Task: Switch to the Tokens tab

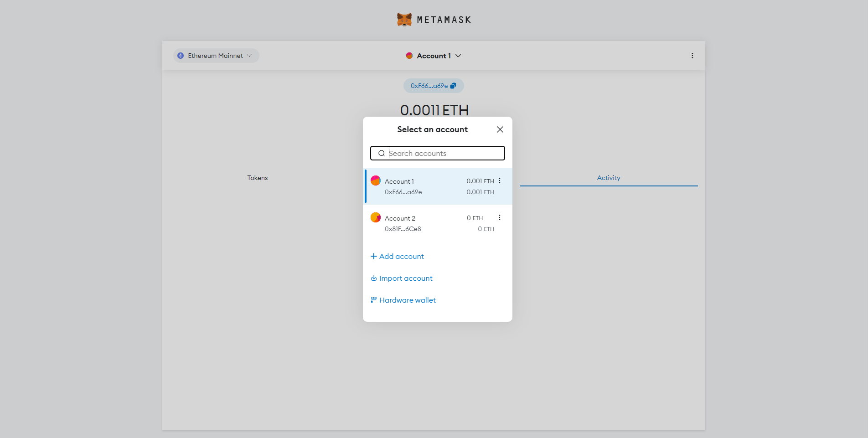Action: [x=258, y=178]
